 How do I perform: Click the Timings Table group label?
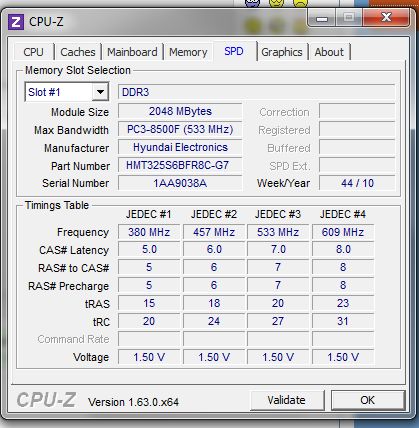[x=57, y=205]
